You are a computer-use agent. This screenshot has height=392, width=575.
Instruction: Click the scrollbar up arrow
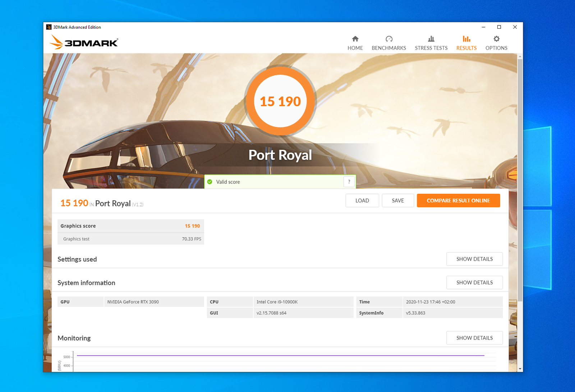point(520,56)
